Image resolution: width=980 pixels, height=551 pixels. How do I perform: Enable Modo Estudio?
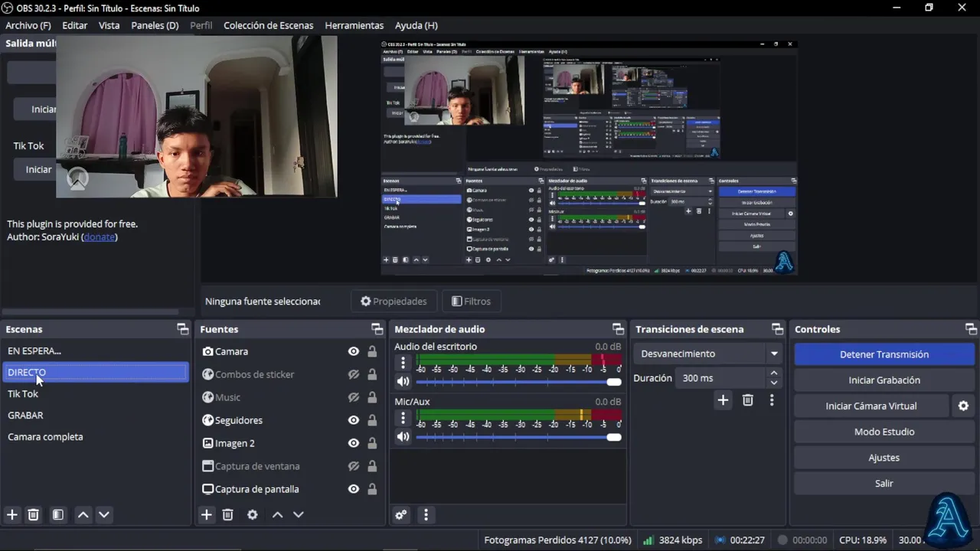tap(884, 432)
